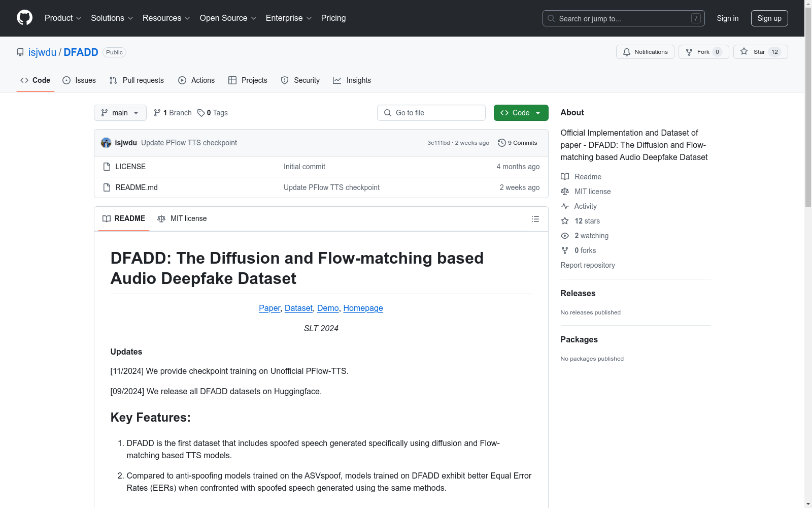Viewport: 812px width, 508px height.
Task: Expand the Product menu
Action: point(63,18)
